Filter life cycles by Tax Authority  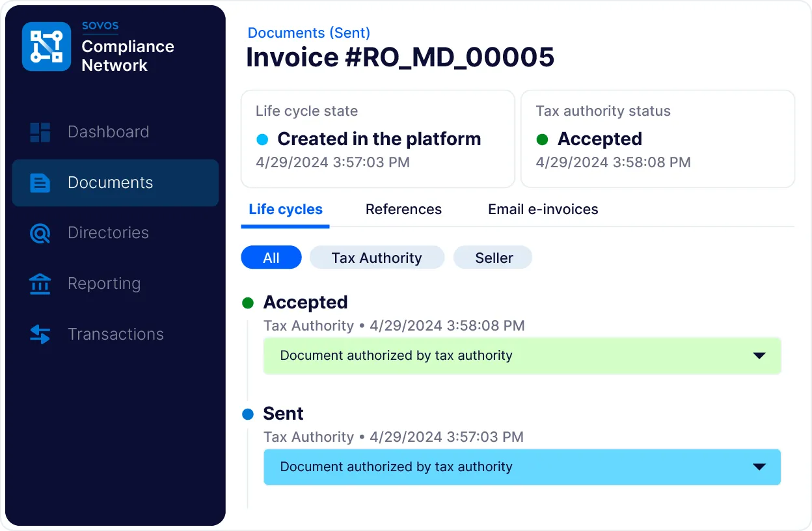tap(377, 258)
